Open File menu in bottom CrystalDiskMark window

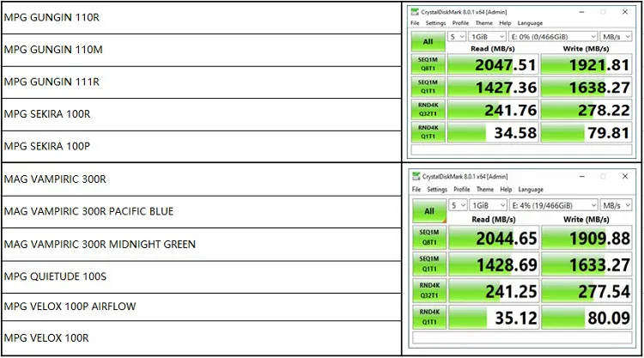(x=416, y=189)
